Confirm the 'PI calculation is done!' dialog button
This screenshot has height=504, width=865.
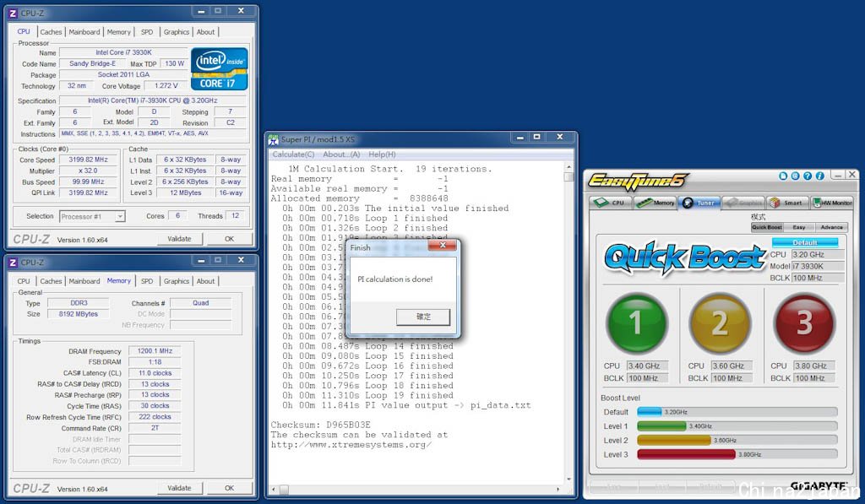tap(423, 317)
